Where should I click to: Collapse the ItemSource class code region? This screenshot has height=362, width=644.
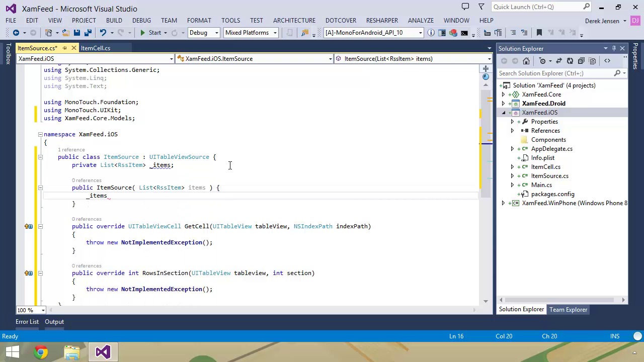[40, 157]
